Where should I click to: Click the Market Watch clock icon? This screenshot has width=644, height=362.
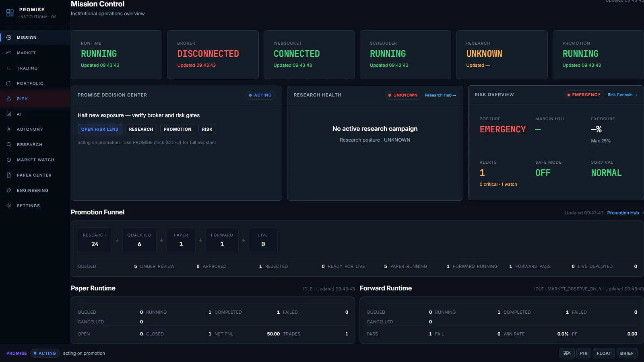9,160
